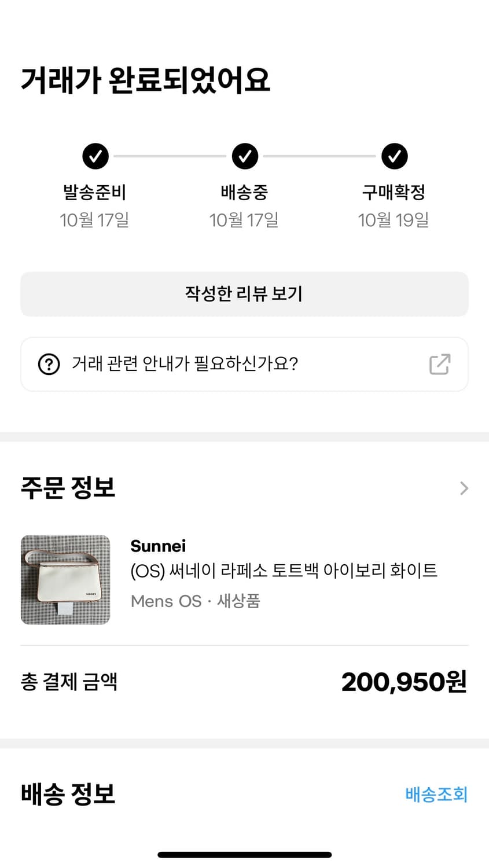Open the external link icon for 거래 안내
Image resolution: width=489 pixels, height=868 pixels.
[x=439, y=365]
